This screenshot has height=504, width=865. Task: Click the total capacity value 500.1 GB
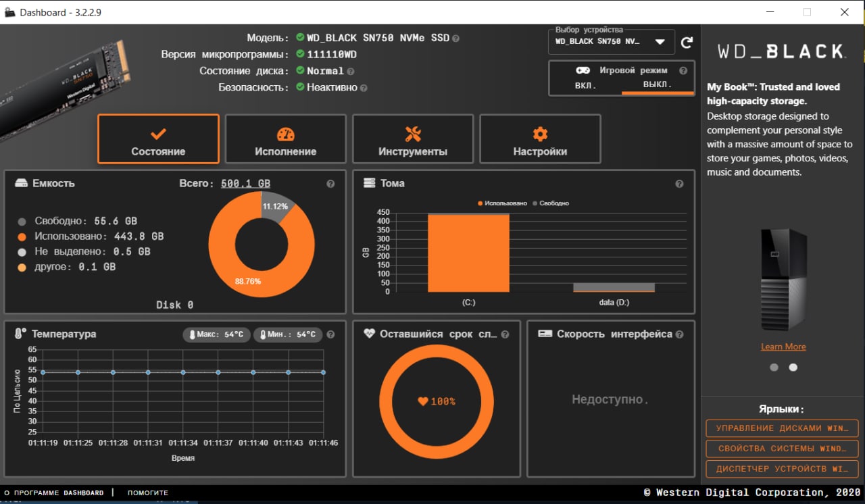[245, 184]
